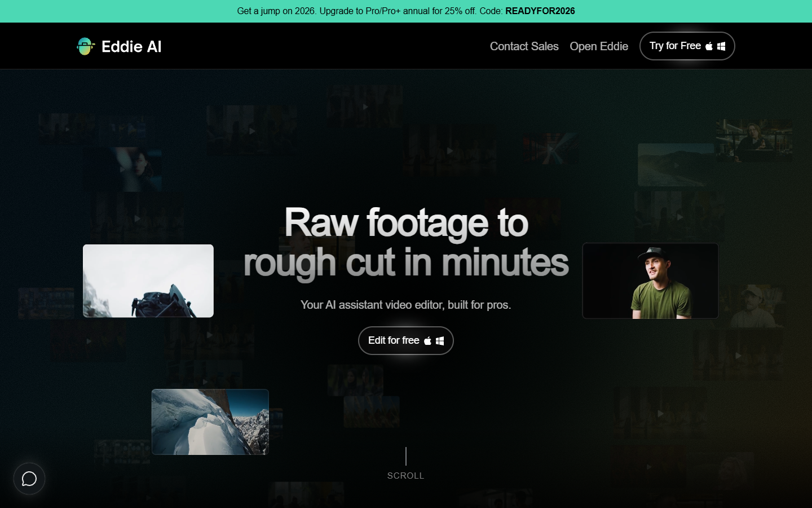Click the dimmed woman portrait thumbnail

122,169
